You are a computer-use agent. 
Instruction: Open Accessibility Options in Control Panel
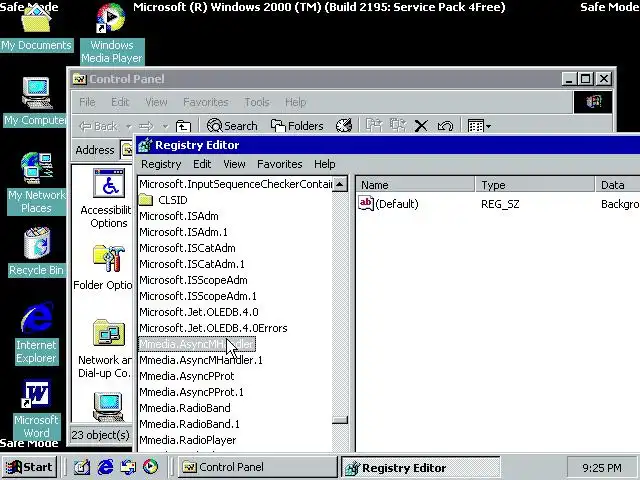(x=108, y=198)
